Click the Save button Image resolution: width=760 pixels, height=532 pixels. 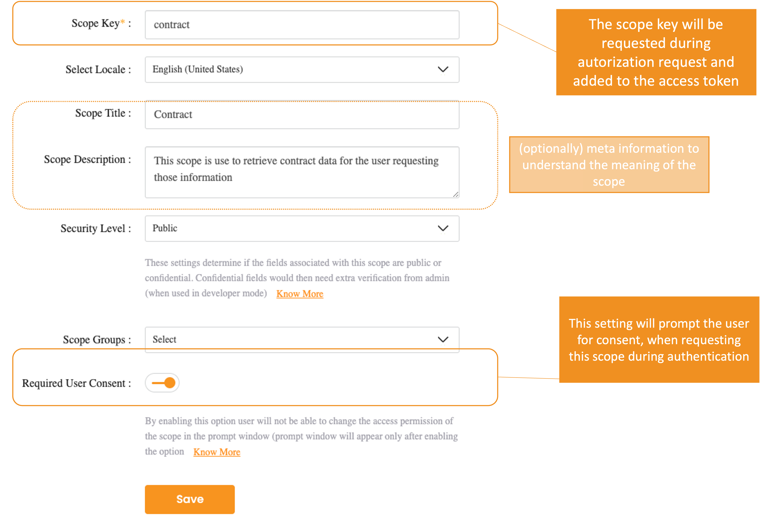point(190,499)
